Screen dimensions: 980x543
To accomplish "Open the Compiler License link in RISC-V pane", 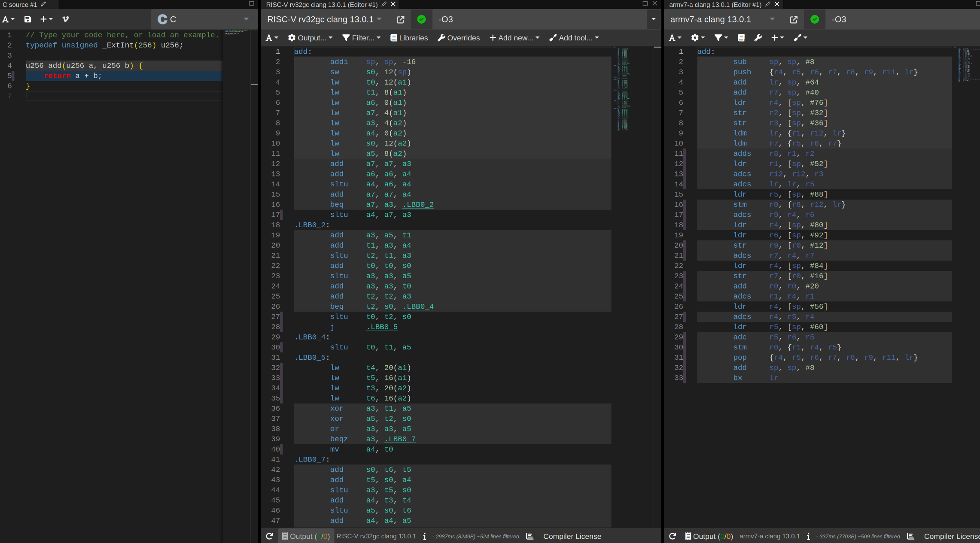I will pyautogui.click(x=572, y=536).
